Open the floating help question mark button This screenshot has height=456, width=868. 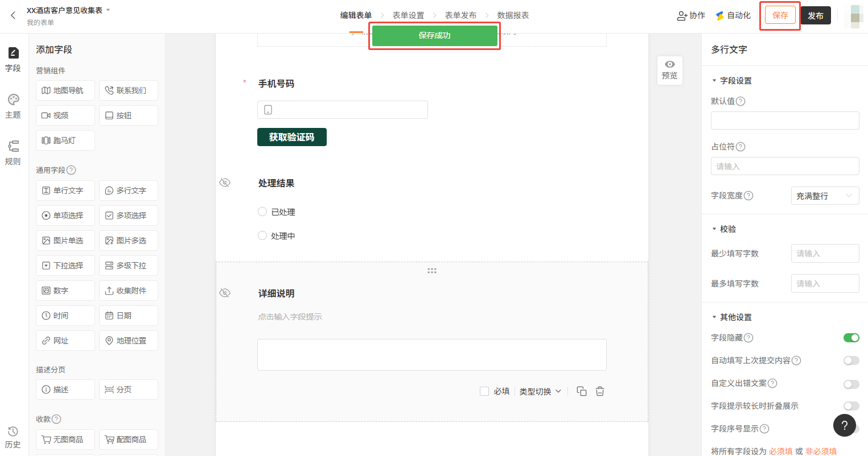point(844,425)
